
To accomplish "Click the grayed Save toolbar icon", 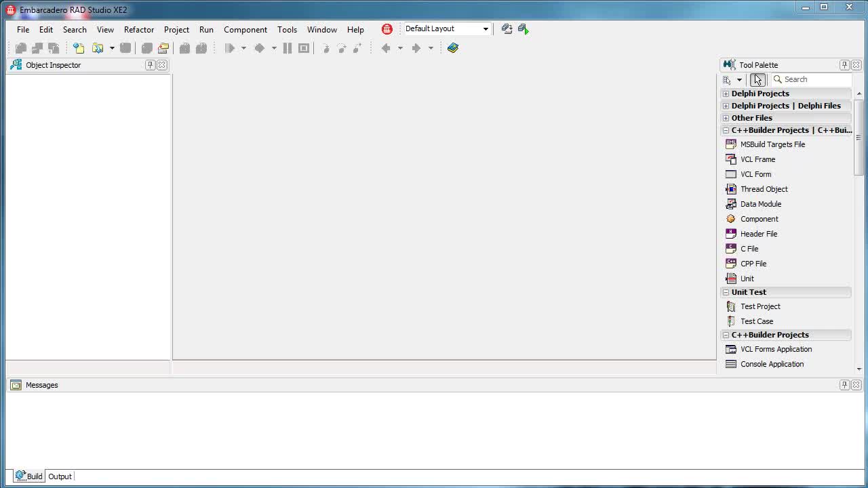I will pos(125,48).
